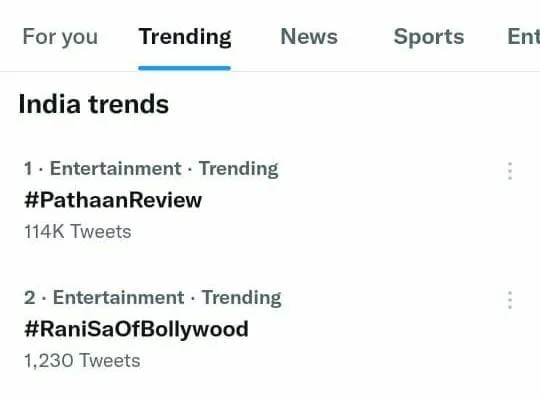The image size is (540, 398).
Task: Open the News tab
Action: pyautogui.click(x=309, y=36)
